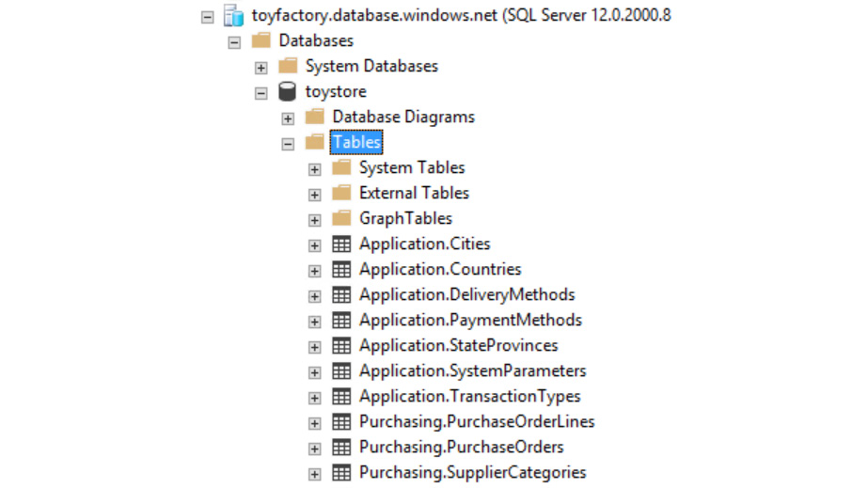Click the toyfactory server icon
Image resolution: width=868 pixels, height=488 pixels.
pos(233,16)
